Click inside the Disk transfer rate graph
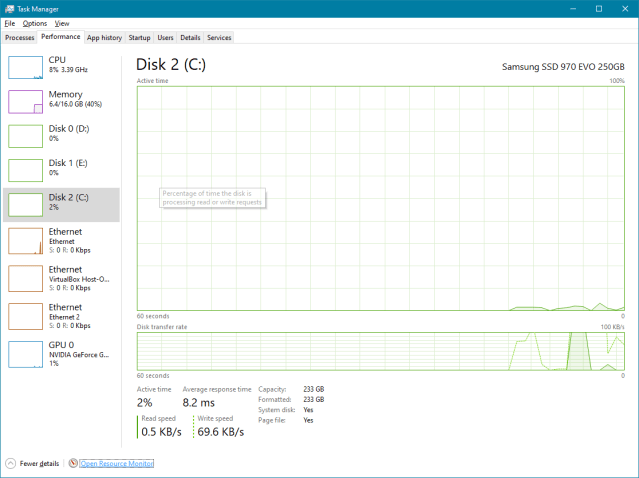This screenshot has width=639, height=478. 380,351
